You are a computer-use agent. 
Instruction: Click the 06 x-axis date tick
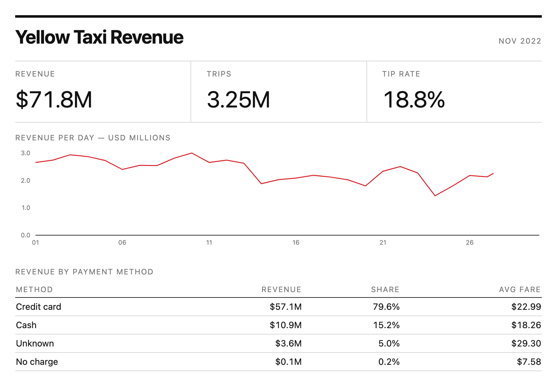pyautogui.click(x=122, y=242)
